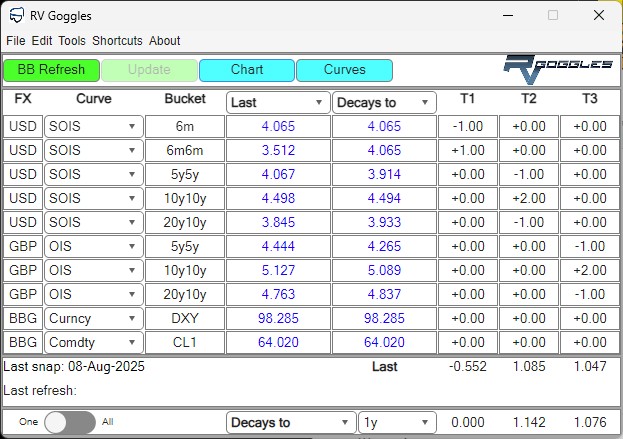The width and height of the screenshot is (623, 439).
Task: Open the File menu
Action: pyautogui.click(x=16, y=41)
